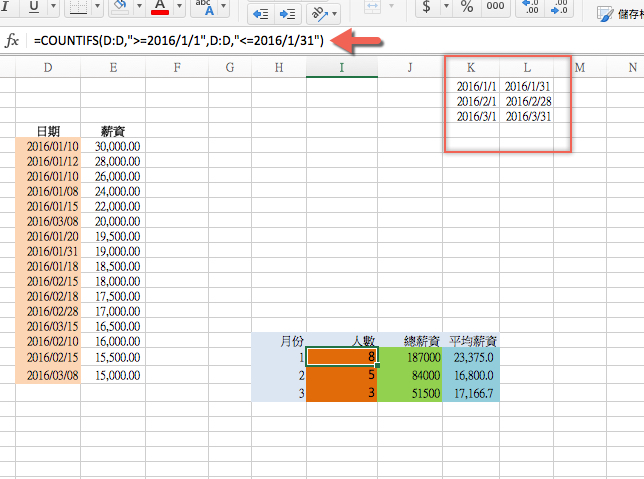Toggle italic formatting

6,7
